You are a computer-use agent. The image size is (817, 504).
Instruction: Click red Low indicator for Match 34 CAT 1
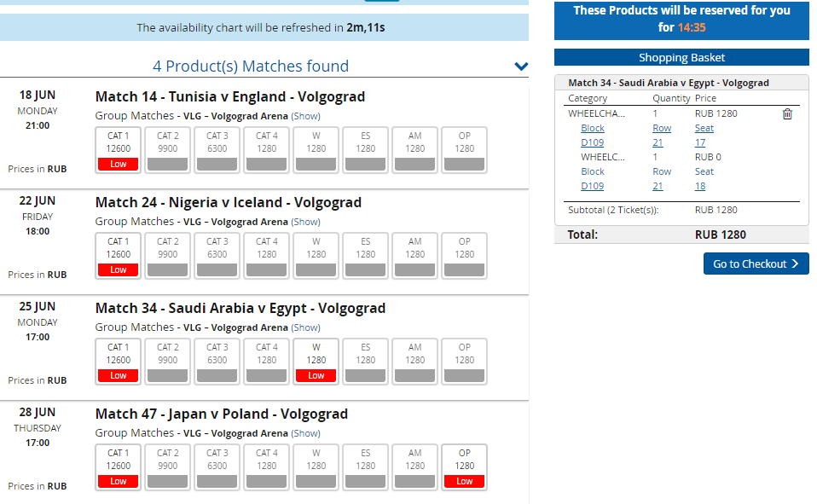click(x=119, y=375)
